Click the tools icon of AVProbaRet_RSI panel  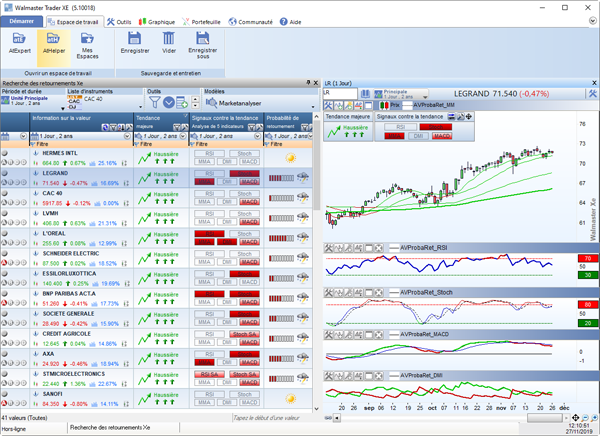pos(329,248)
